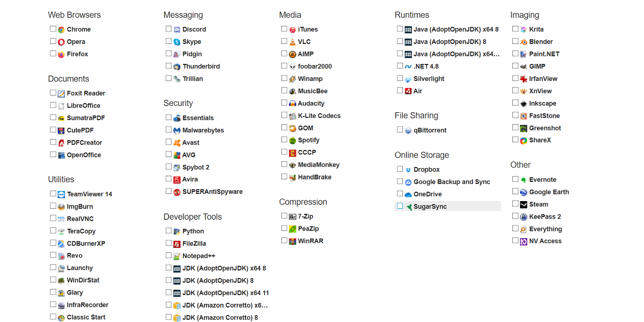This screenshot has width=644, height=322.
Task: Select the Krita checkbox
Action: (x=515, y=29)
